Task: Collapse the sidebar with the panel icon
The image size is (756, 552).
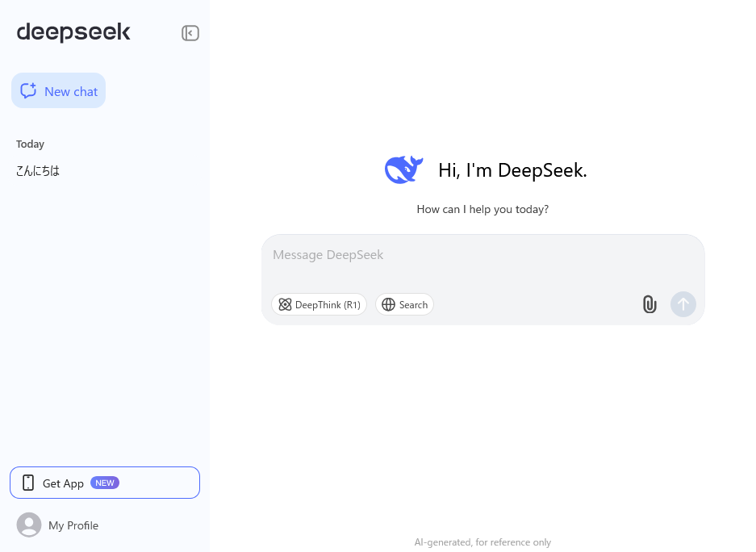Action: coord(190,33)
